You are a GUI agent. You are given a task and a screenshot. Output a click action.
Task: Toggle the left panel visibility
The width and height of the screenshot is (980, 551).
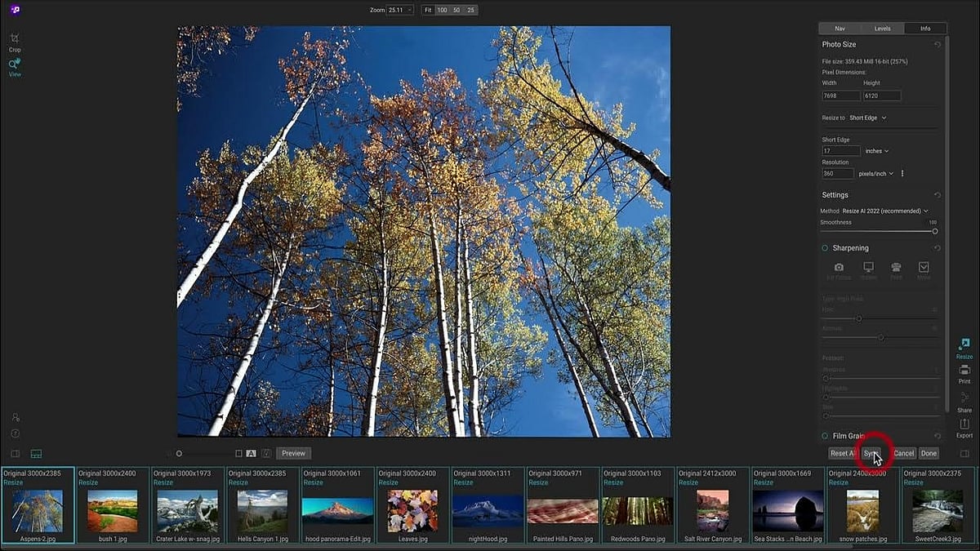[x=15, y=453]
